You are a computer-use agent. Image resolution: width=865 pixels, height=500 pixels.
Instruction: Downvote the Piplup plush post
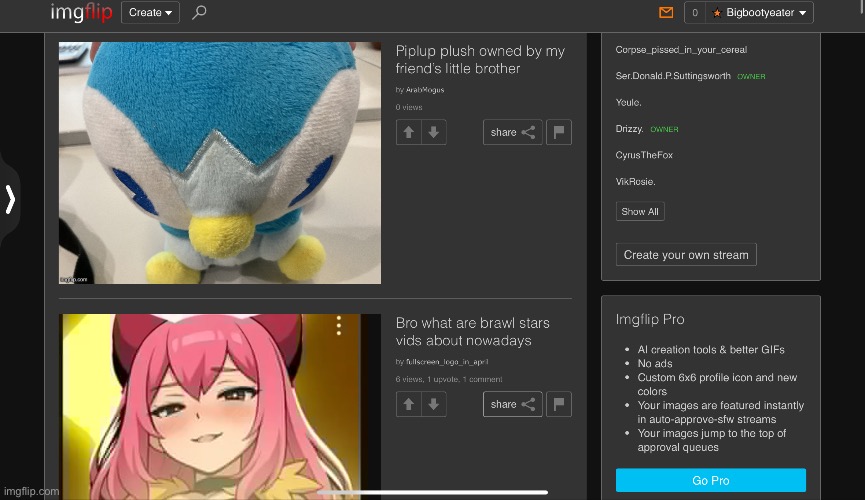point(434,132)
